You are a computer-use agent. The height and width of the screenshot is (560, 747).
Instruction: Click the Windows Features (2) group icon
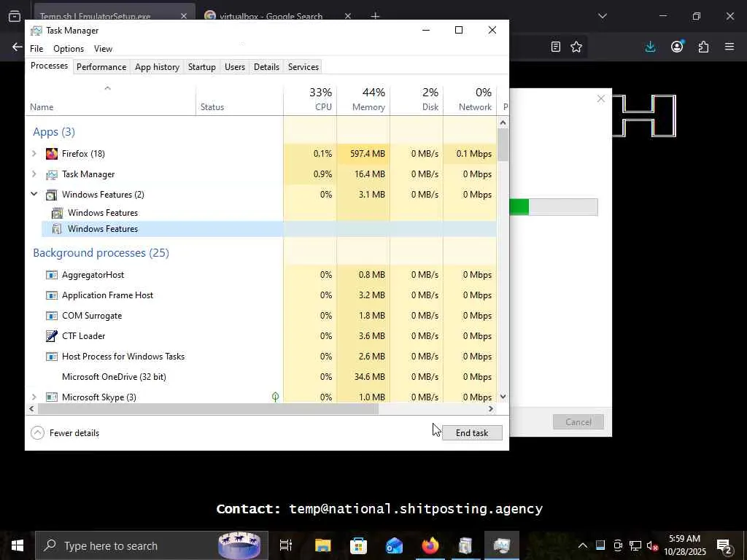(52, 195)
